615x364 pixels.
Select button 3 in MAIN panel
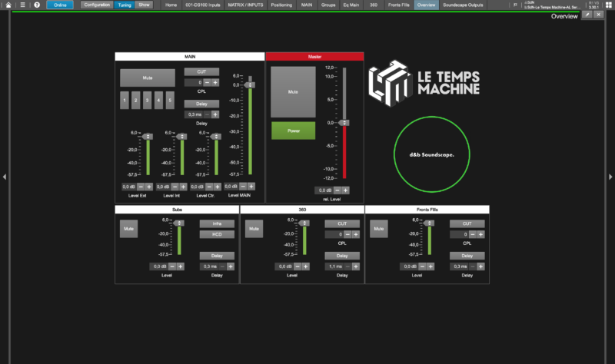(148, 100)
